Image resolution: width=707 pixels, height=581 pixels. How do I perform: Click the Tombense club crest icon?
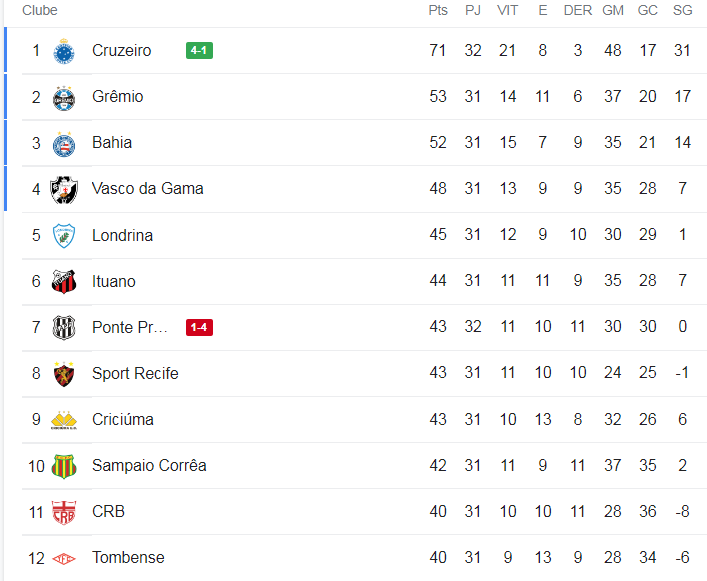click(x=64, y=558)
